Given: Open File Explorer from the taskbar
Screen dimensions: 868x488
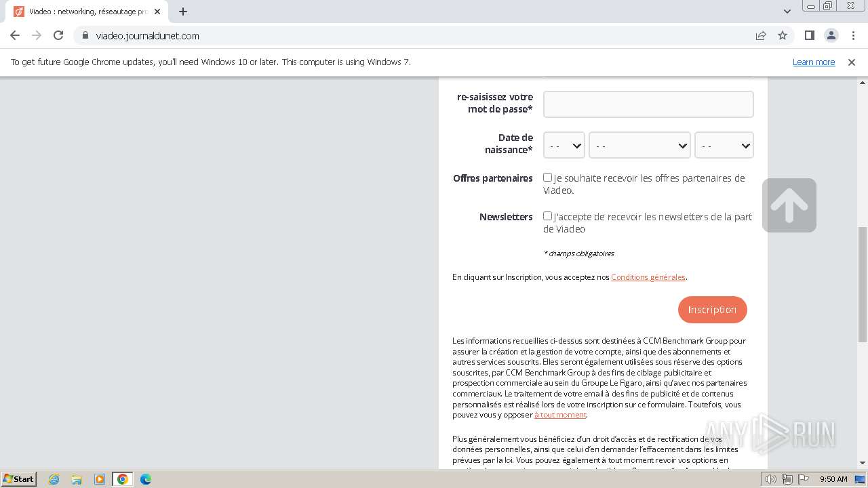Looking at the screenshot, I should point(77,479).
